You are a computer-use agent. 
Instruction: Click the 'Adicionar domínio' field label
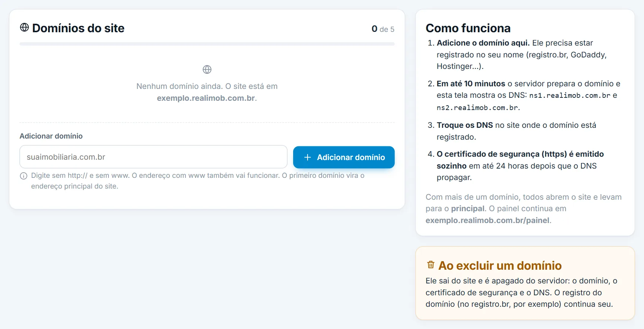(51, 136)
